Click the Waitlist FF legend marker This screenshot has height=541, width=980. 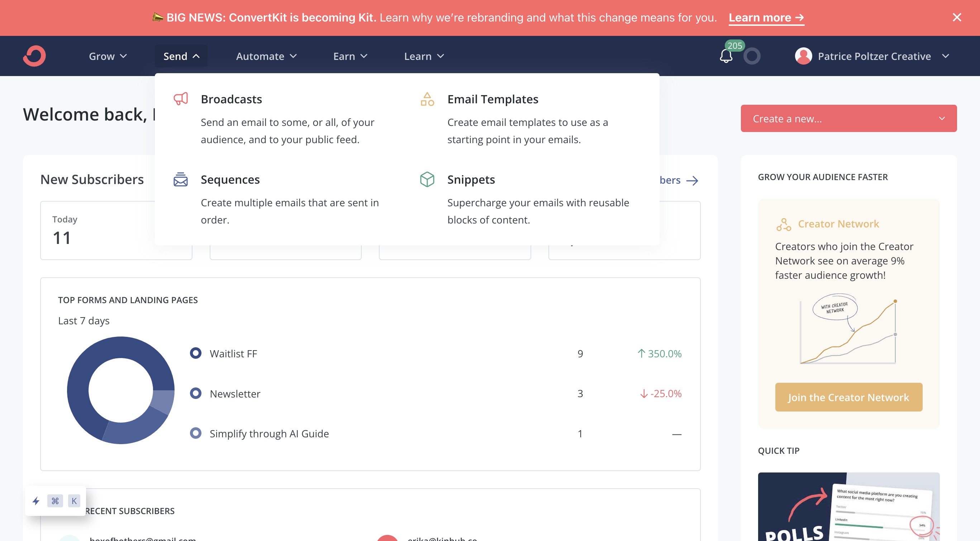click(196, 353)
